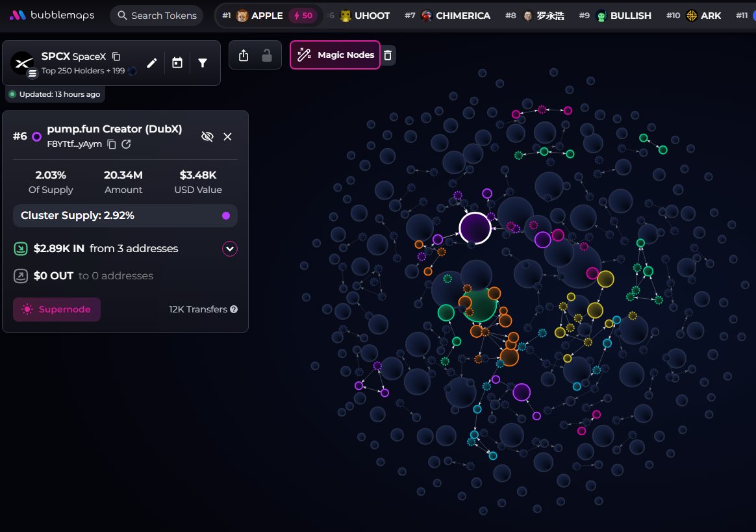Open trending token #10 ARK
This screenshot has width=756, height=532.
694,16
